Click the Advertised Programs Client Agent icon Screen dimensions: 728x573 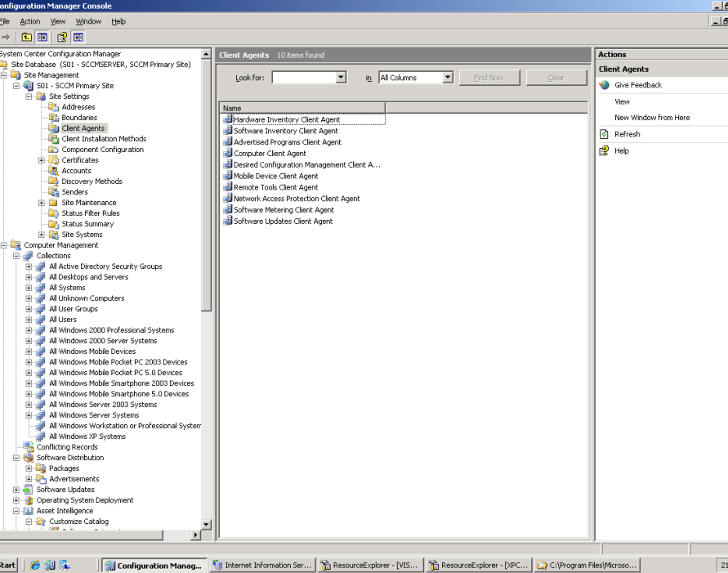(228, 142)
